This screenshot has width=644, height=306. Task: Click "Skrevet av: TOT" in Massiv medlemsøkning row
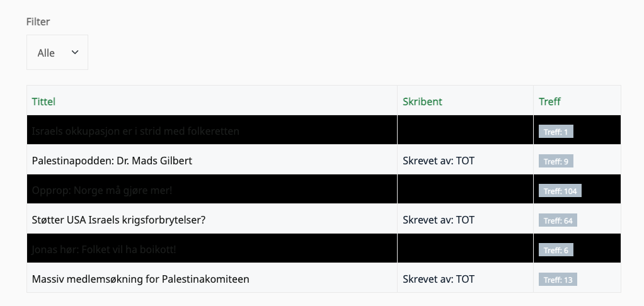click(x=439, y=279)
